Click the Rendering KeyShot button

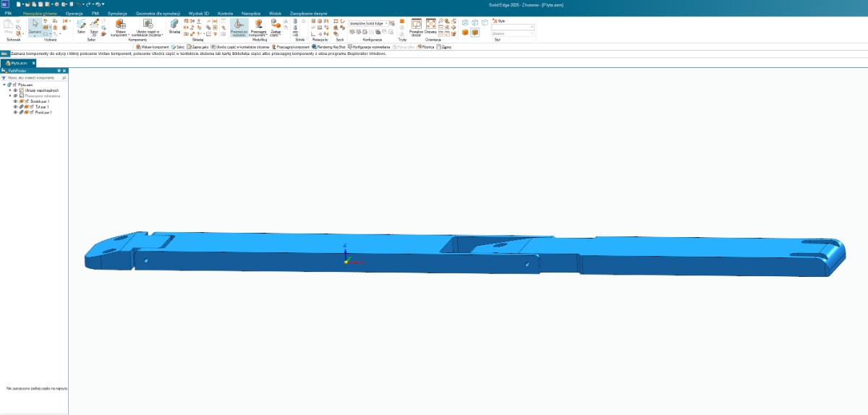coord(328,46)
